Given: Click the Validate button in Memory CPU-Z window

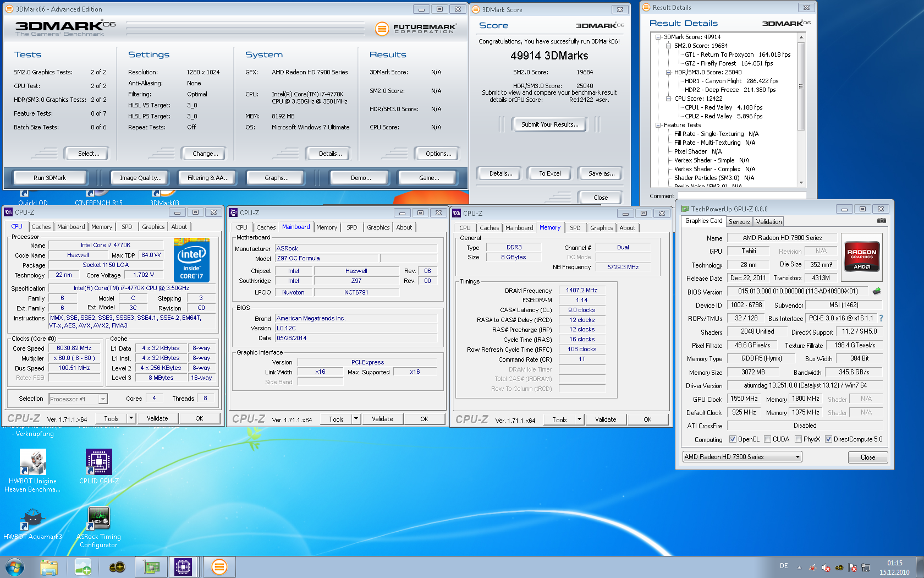Looking at the screenshot, I should click(x=606, y=419).
